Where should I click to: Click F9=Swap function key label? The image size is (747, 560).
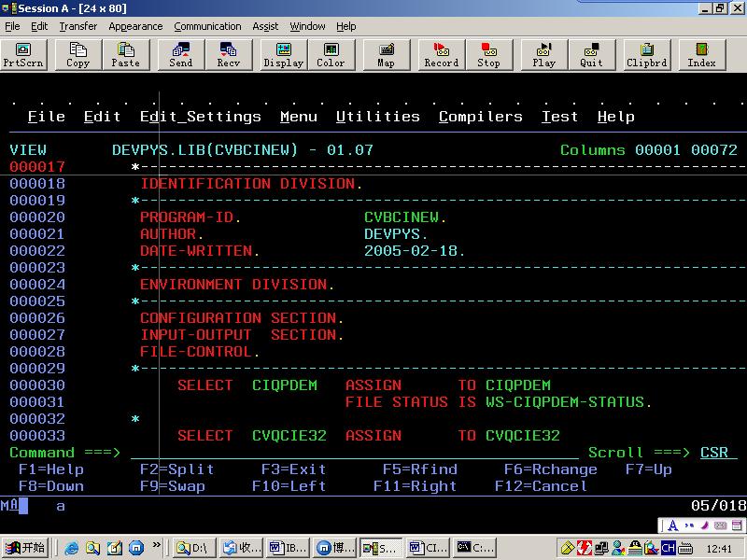pos(173,486)
